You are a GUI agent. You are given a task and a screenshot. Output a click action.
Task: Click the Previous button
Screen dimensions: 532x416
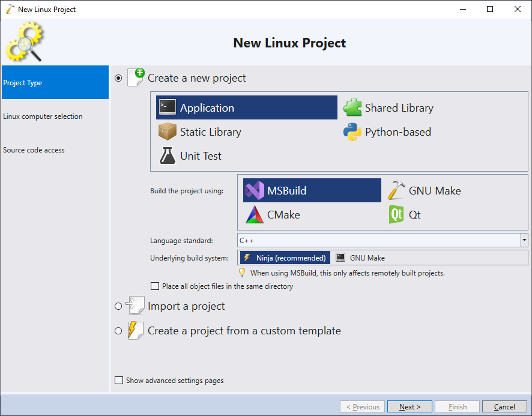pos(362,406)
